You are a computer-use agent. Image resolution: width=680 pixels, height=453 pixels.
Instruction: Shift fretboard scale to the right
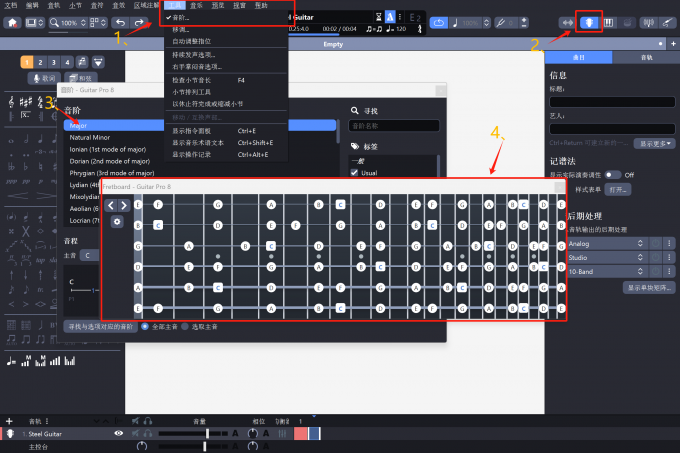(x=124, y=206)
